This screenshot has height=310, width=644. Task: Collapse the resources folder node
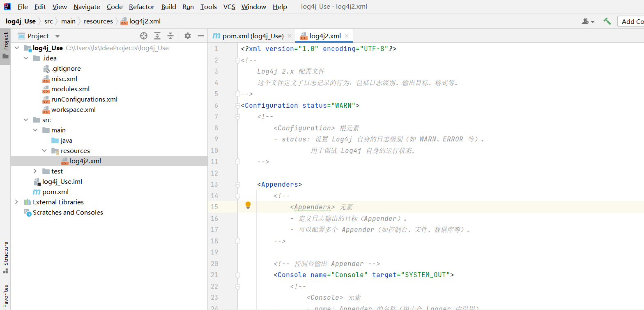(45, 151)
